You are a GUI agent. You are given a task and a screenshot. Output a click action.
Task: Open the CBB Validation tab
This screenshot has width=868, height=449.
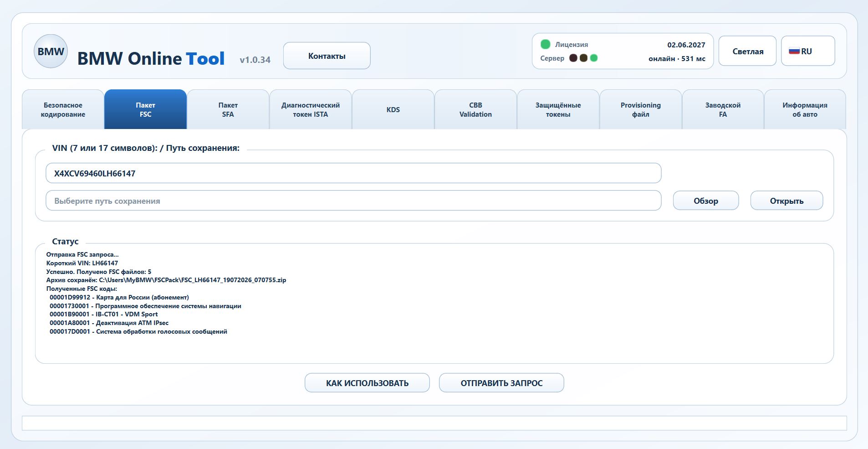(475, 110)
